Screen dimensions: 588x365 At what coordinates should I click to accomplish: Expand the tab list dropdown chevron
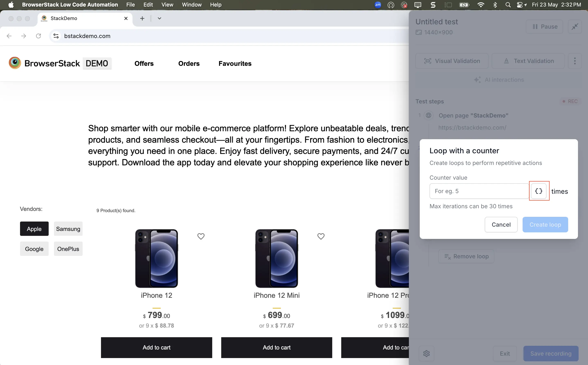click(x=159, y=18)
